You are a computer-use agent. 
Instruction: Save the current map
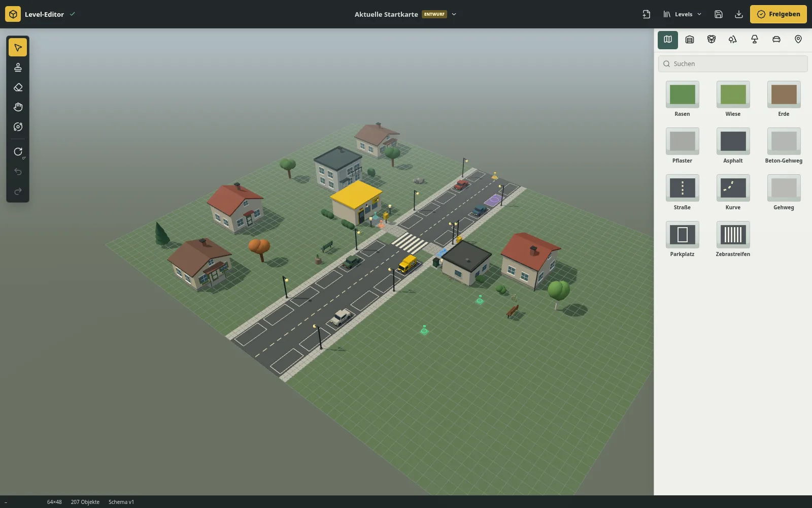[718, 14]
